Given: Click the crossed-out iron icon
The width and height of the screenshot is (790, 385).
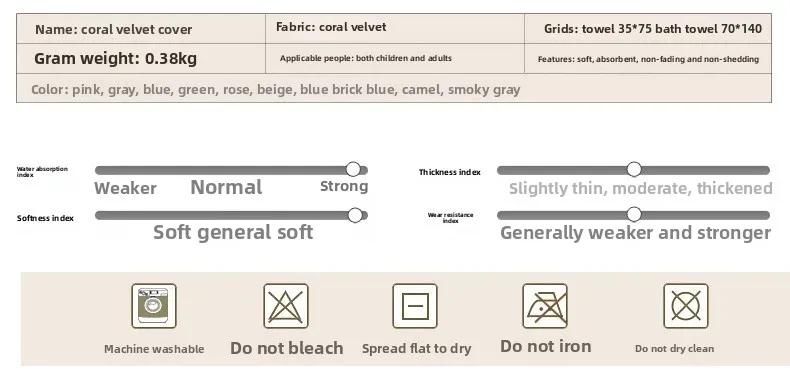Looking at the screenshot, I should coord(545,306).
